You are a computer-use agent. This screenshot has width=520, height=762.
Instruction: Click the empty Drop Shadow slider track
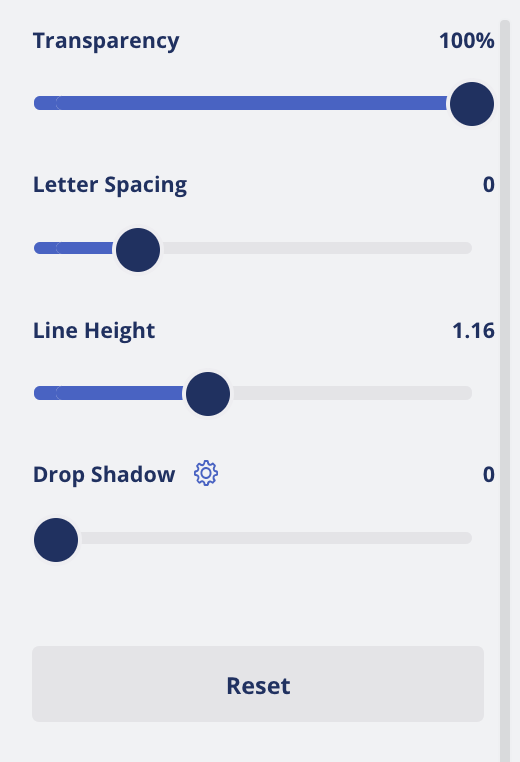click(x=275, y=538)
